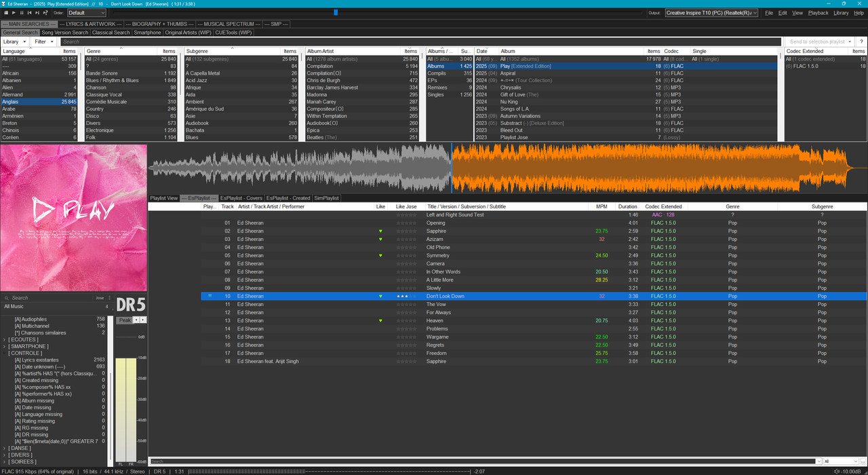Image resolution: width=868 pixels, height=475 pixels.
Task: Select Classique Vocal genre row
Action: (x=131, y=94)
